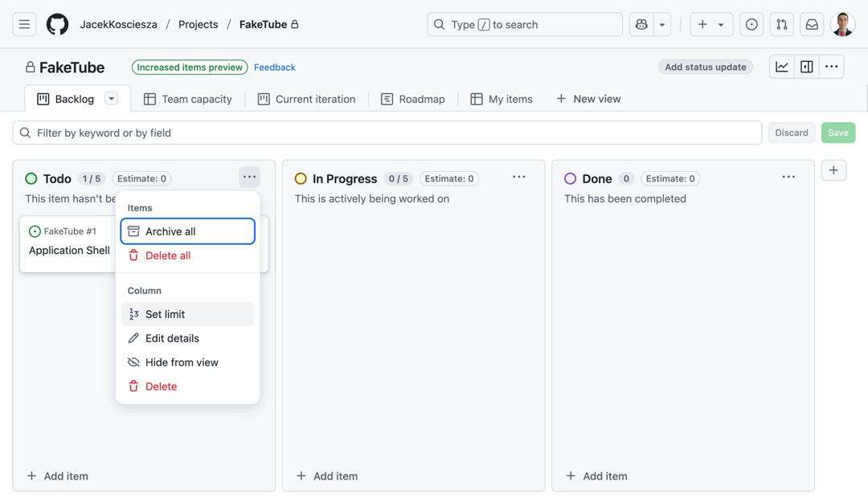Open Copilot chat icon

coord(641,24)
